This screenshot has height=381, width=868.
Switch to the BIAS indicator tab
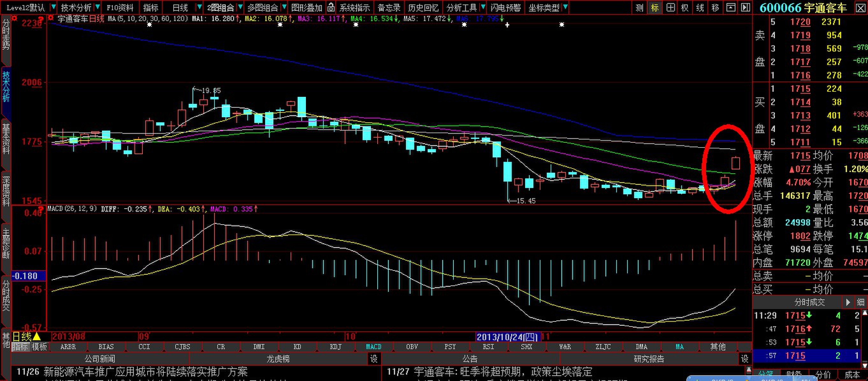click(x=106, y=347)
